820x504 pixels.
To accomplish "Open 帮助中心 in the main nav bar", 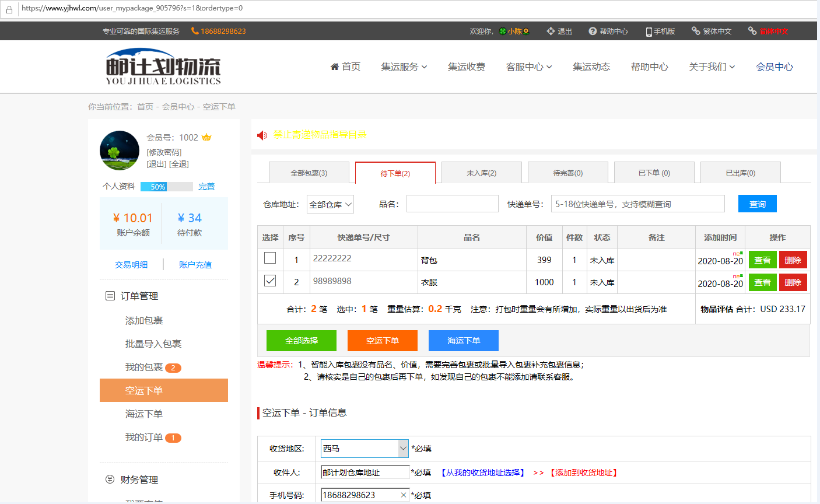I will click(x=650, y=67).
